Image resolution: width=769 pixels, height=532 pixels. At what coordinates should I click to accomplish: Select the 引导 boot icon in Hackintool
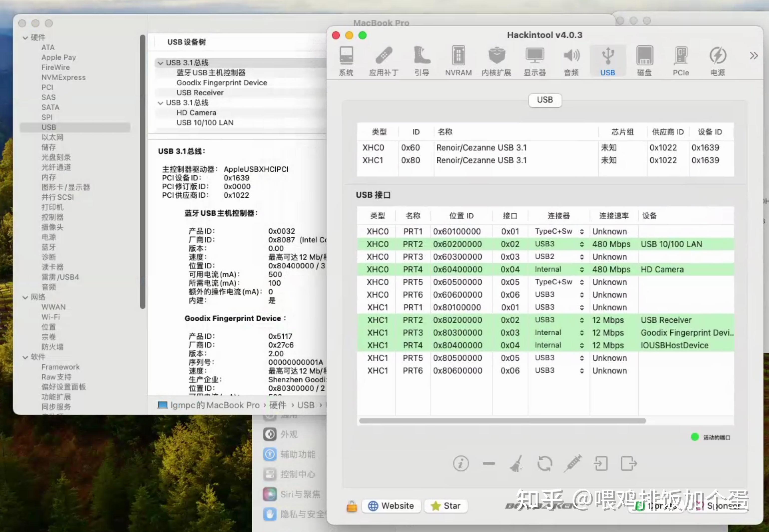tap(421, 61)
